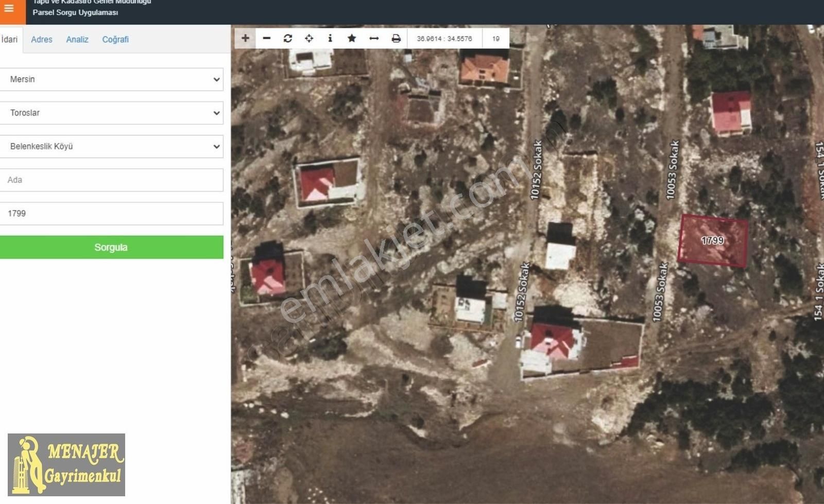Viewport: 824px width, 504px height.
Task: Zoom out with the minus icon
Action: tap(267, 38)
